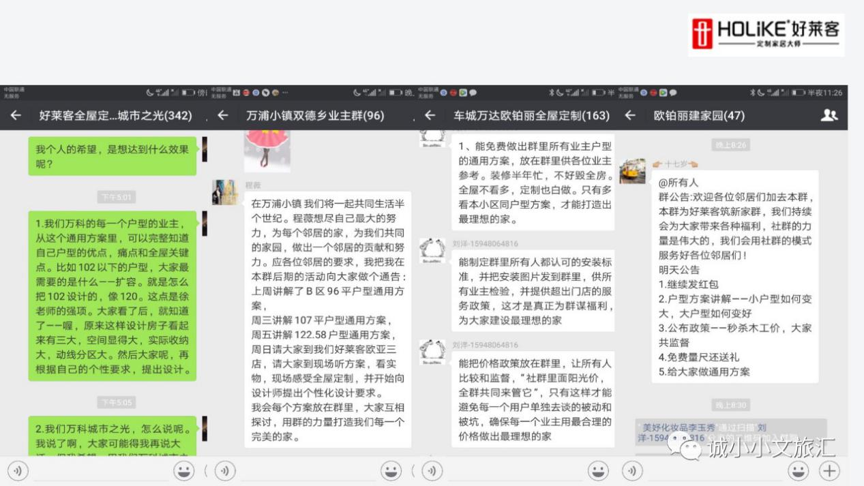Tap voice input icon in 欧铂丽建家园 chat
Viewport: 864px width, 486px height.
tap(632, 471)
